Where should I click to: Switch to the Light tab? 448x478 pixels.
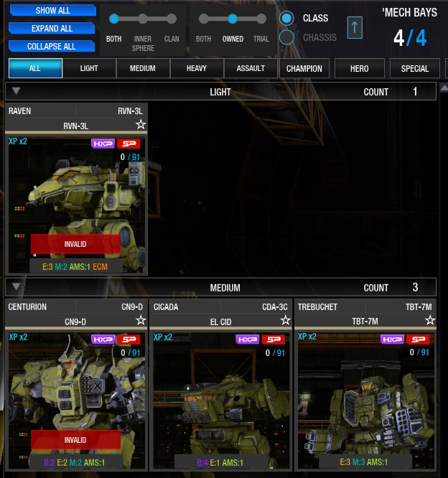coord(89,68)
